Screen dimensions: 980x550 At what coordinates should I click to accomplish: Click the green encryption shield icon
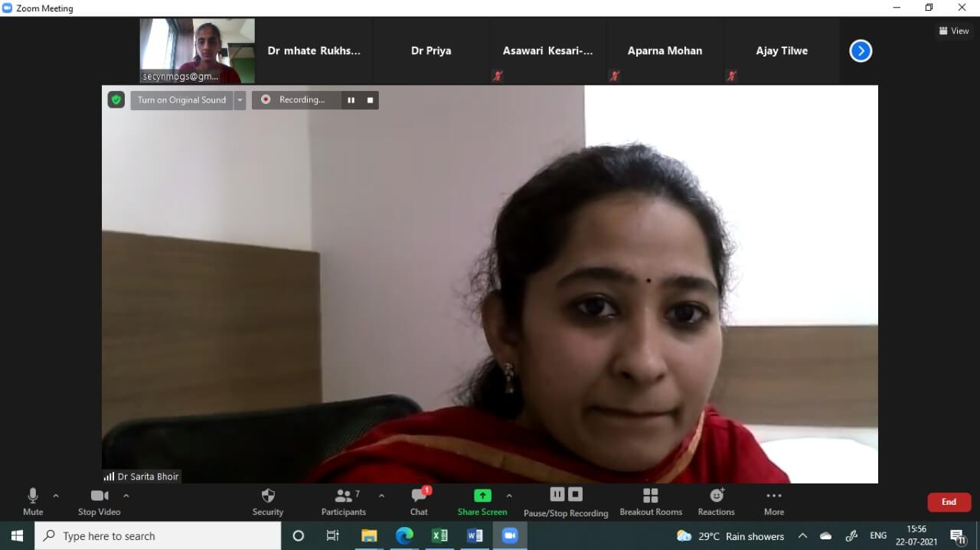point(116,99)
